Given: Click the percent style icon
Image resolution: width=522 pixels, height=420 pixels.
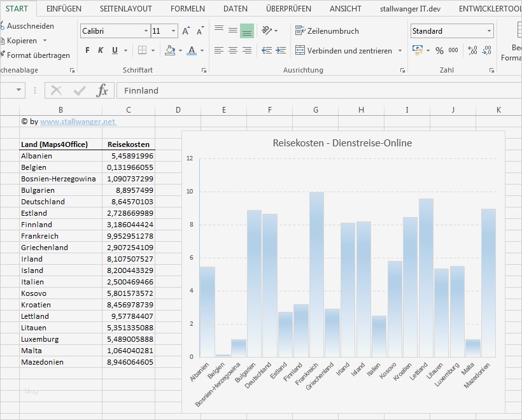Looking at the screenshot, I should [x=439, y=50].
